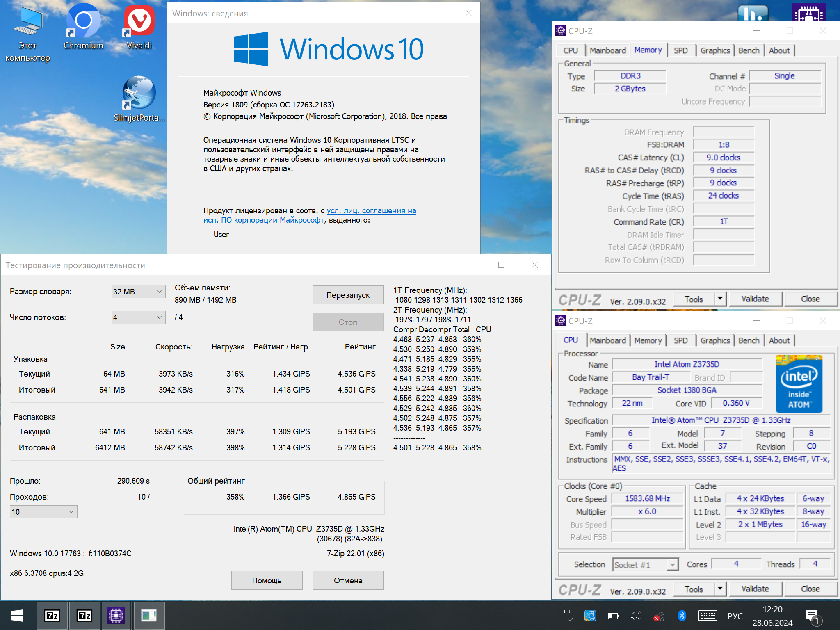The image size is (840, 630).
Task: Click Close in the upper CPU-Z window
Action: coord(810,299)
